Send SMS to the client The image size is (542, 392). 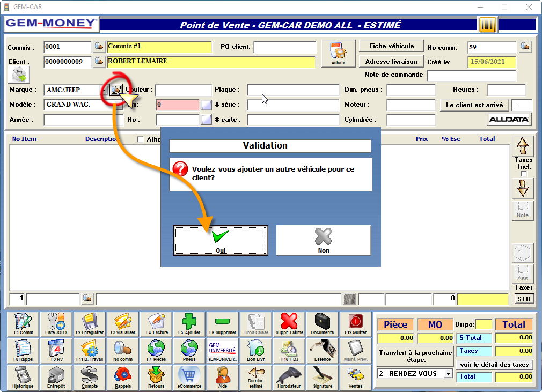tap(19, 75)
